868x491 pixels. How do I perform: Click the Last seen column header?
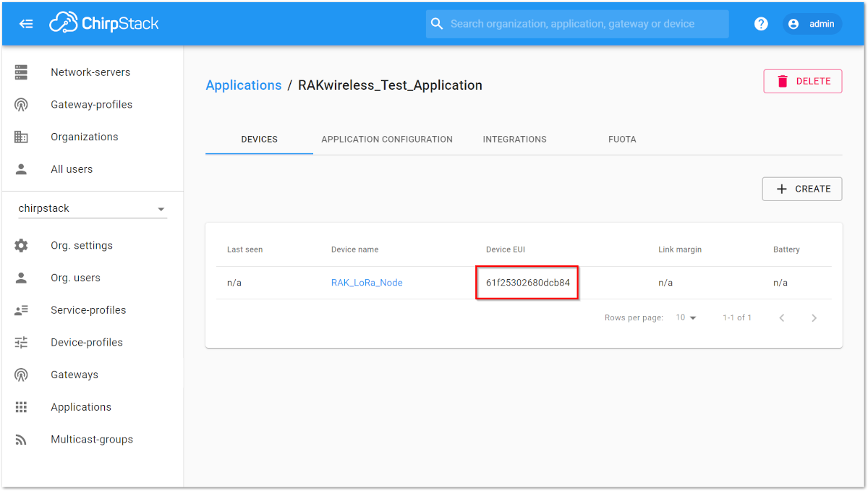[x=245, y=249]
